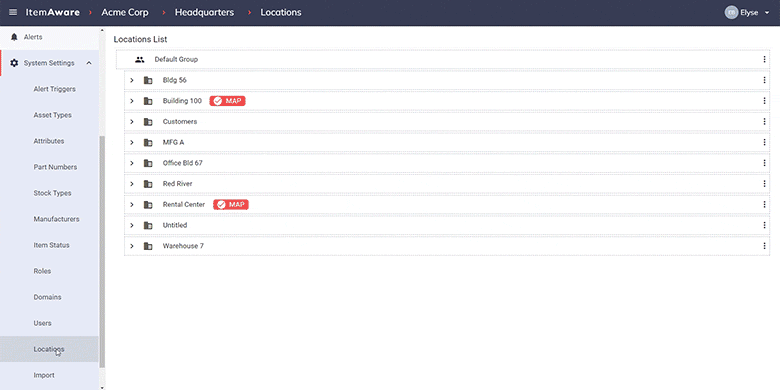Click the MAP badge on Building 100

pyautogui.click(x=228, y=101)
